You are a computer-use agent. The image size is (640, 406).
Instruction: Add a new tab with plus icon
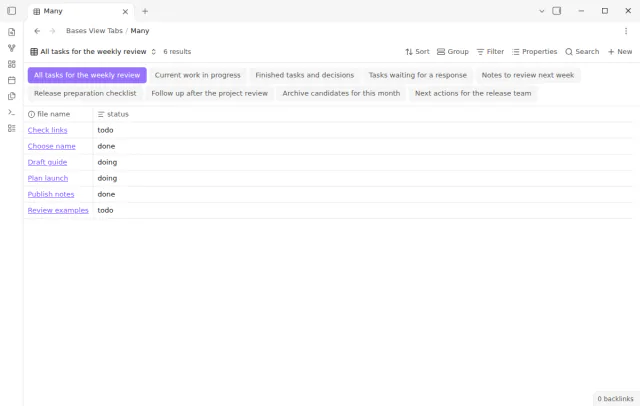(145, 11)
